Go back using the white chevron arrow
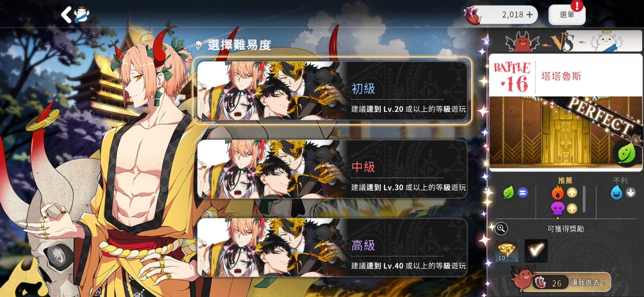This screenshot has width=644, height=297. [x=66, y=15]
